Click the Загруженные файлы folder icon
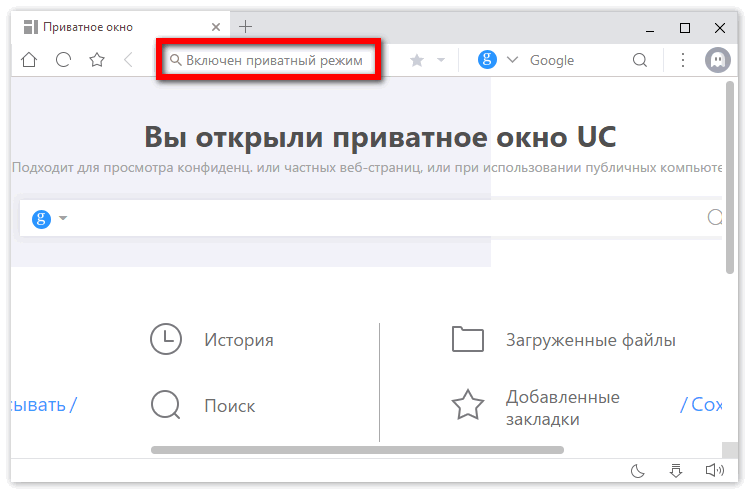The height and width of the screenshot is (493, 749). pos(468,339)
